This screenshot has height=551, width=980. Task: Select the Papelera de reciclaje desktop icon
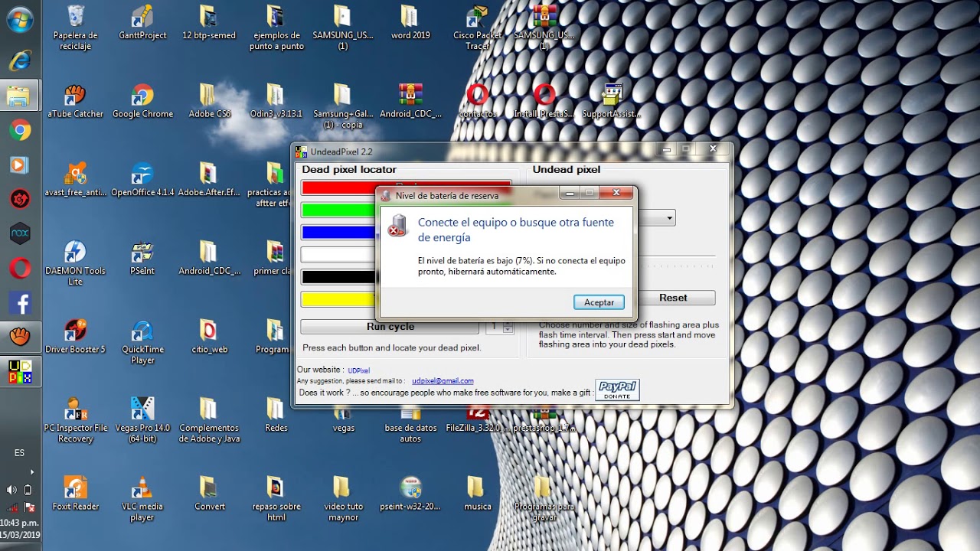(75, 28)
